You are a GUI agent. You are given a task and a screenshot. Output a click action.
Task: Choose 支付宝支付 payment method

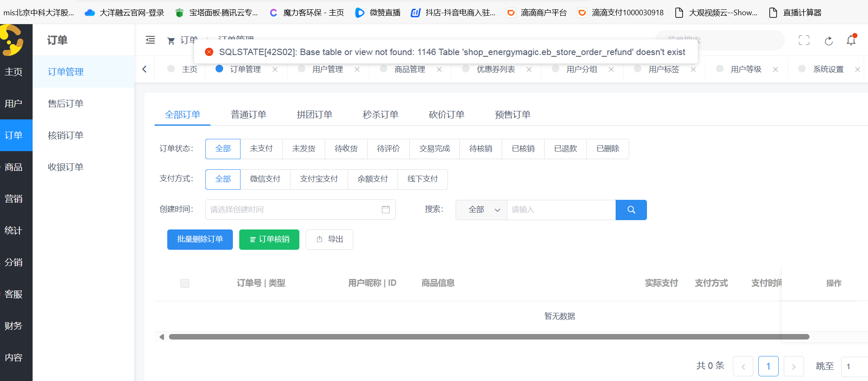319,179
